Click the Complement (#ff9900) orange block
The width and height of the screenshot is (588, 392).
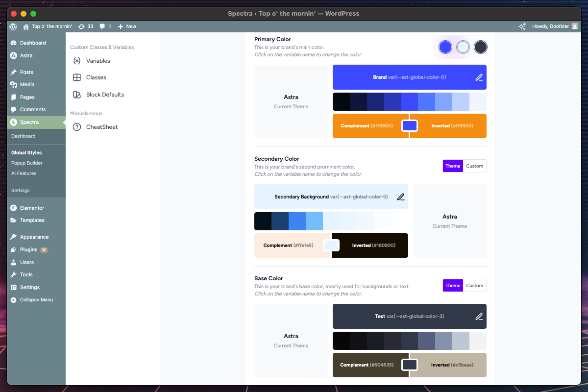tap(367, 126)
